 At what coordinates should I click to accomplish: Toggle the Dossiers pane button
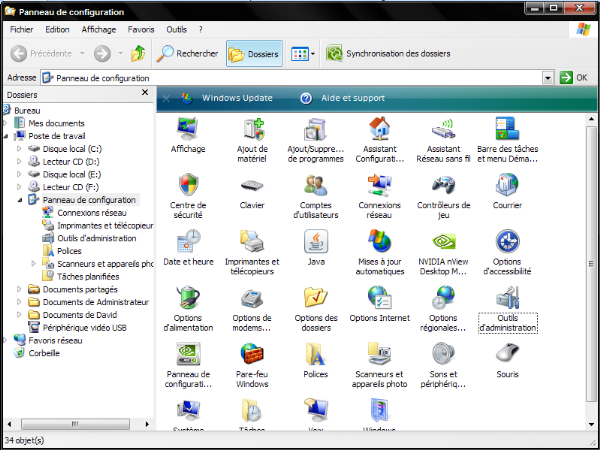click(x=254, y=53)
